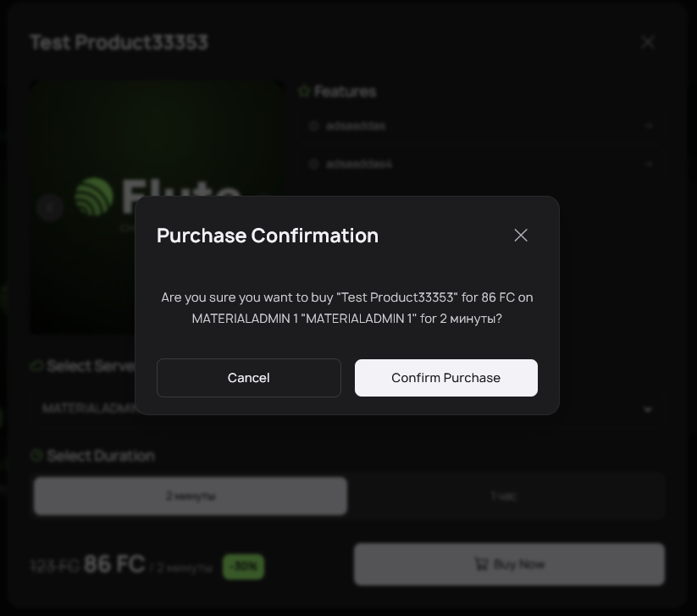Select the 2 минуты duration option
This screenshot has height=616, width=697.
point(191,496)
